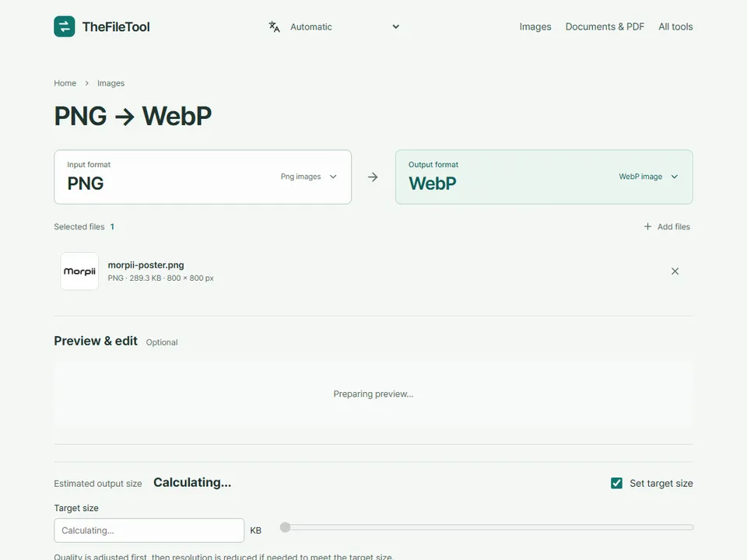Click the target size slider handle

[285, 527]
